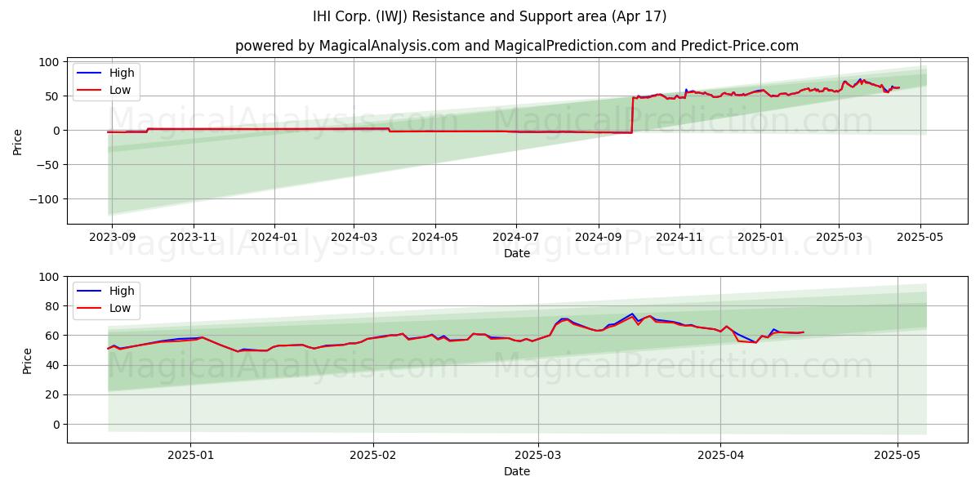
Task: Click the chart title 'IHI Corp. (IWJ) Resistance and Support area (Apr 17)'
Action: click(x=490, y=16)
